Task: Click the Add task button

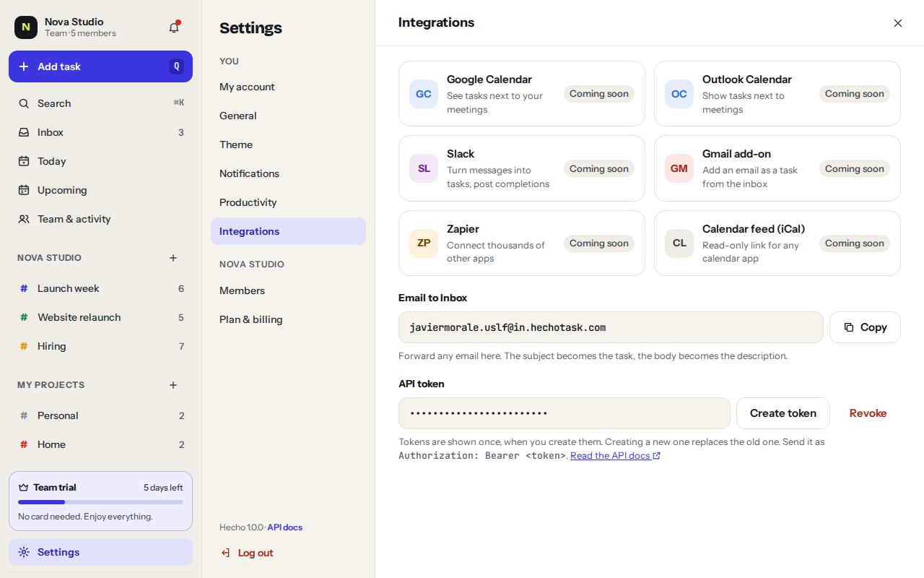Action: coord(100,66)
